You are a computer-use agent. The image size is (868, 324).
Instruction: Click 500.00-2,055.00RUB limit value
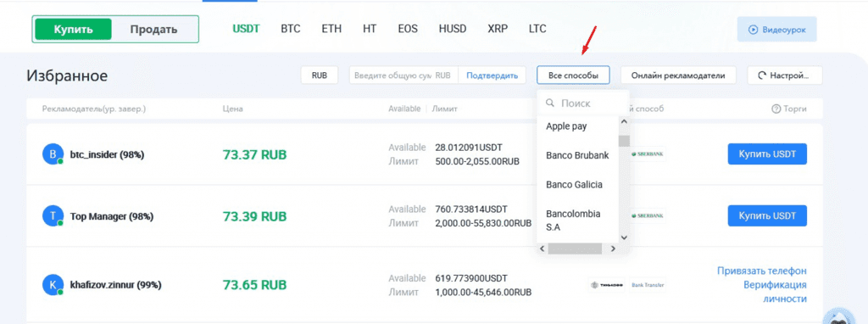point(477,162)
